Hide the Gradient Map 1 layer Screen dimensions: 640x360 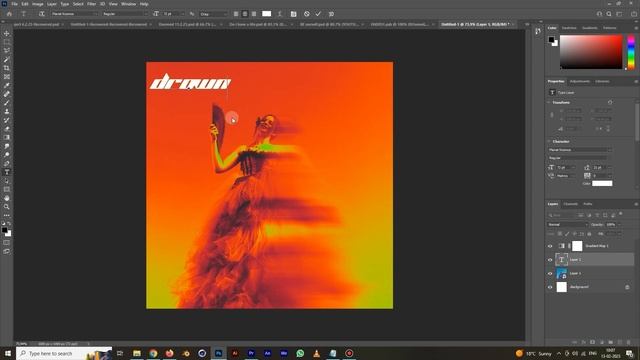pyautogui.click(x=550, y=246)
